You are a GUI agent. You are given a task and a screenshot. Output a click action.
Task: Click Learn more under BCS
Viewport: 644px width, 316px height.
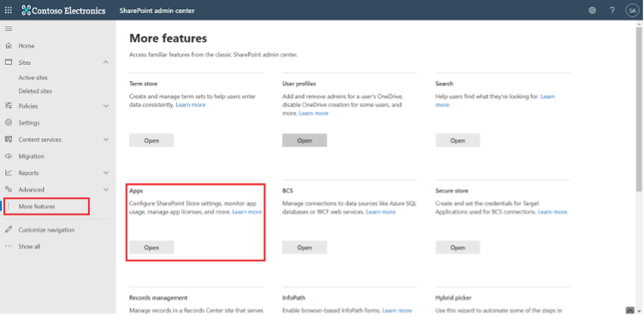[x=381, y=212]
